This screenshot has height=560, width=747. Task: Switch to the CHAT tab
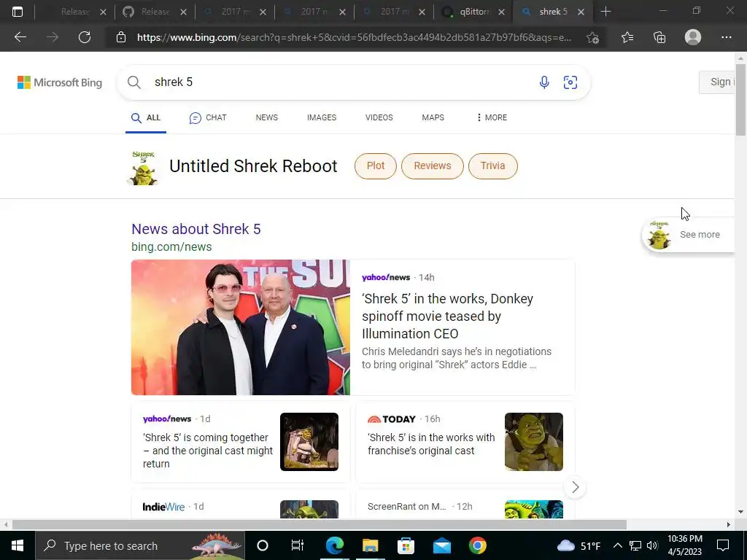pos(208,117)
